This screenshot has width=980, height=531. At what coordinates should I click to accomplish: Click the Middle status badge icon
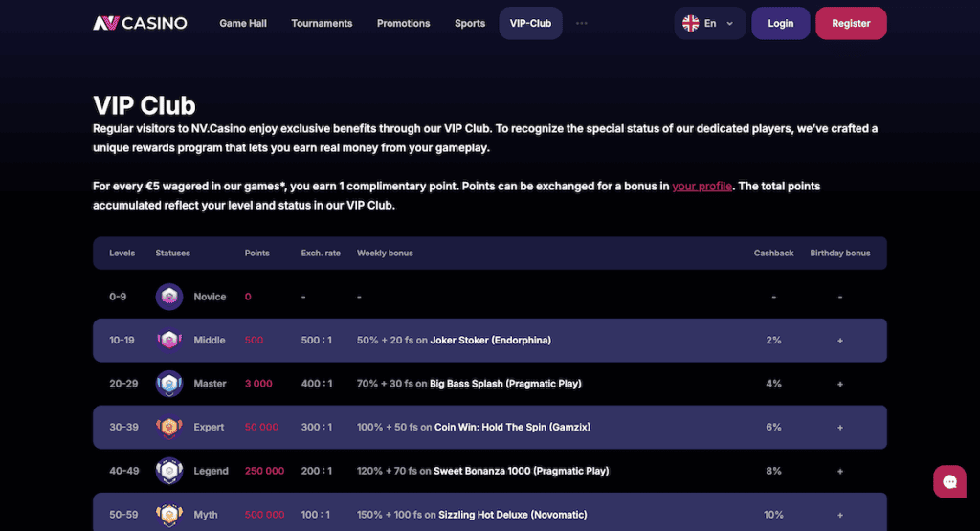coord(169,341)
